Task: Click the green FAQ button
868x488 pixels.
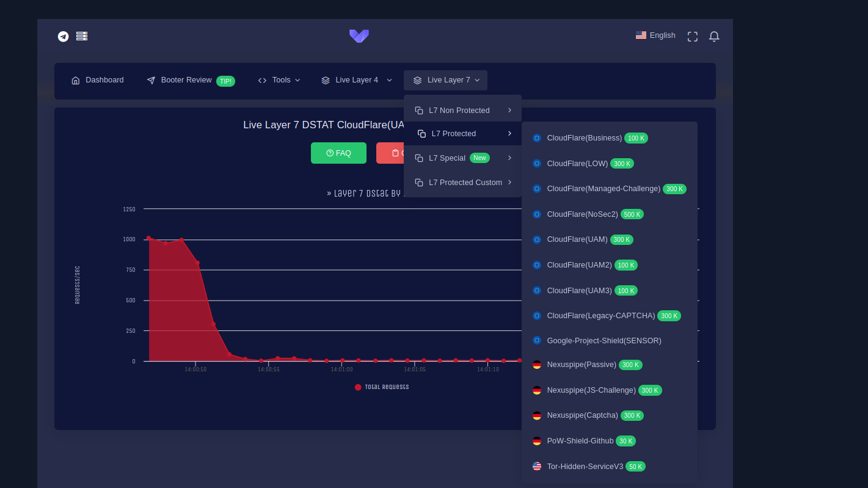Action: coord(338,153)
